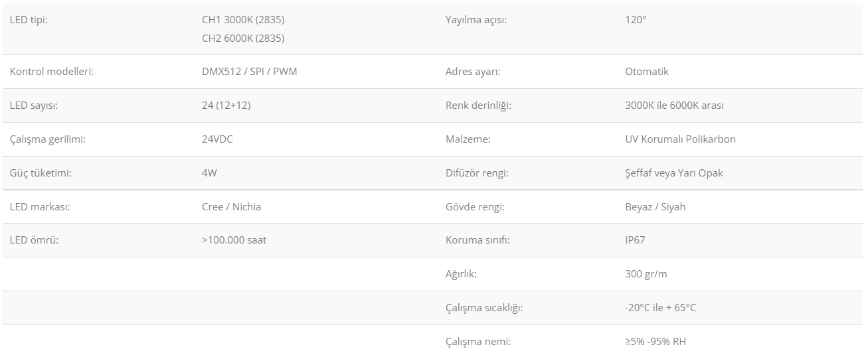Click the "DMX512 / SPI / PWM" value
Image resolution: width=868 pixels, height=355 pixels.
pyautogui.click(x=249, y=72)
